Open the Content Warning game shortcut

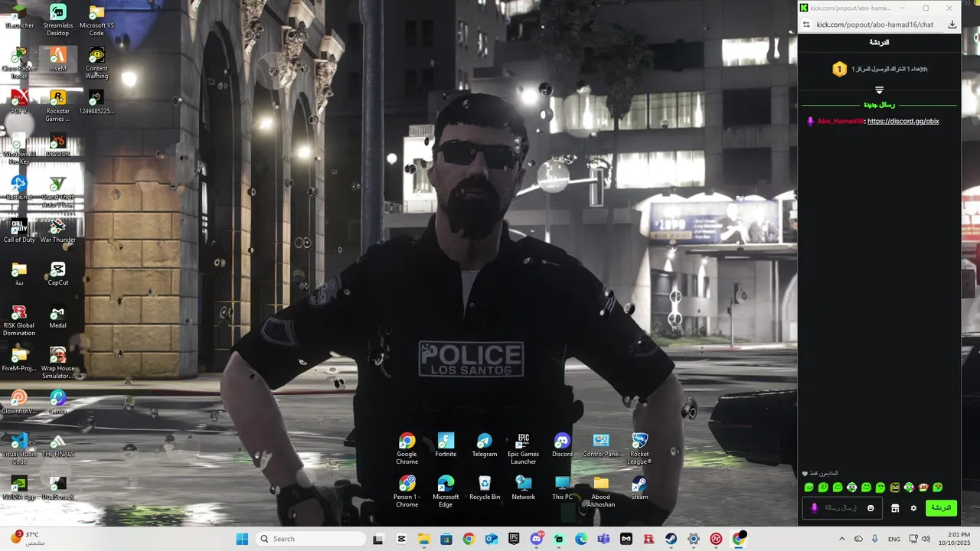[x=96, y=63]
